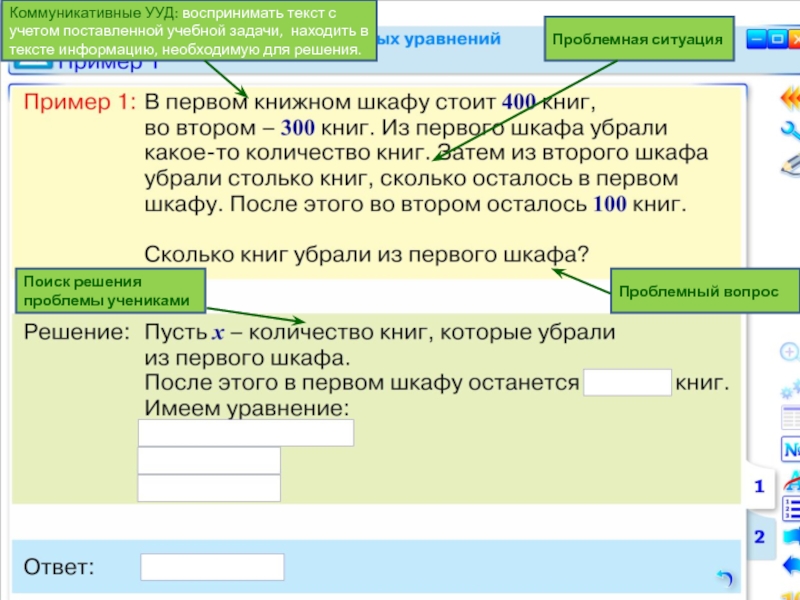This screenshot has width=800, height=600.
Task: Open the wrench settings tool
Action: pos(791,130)
